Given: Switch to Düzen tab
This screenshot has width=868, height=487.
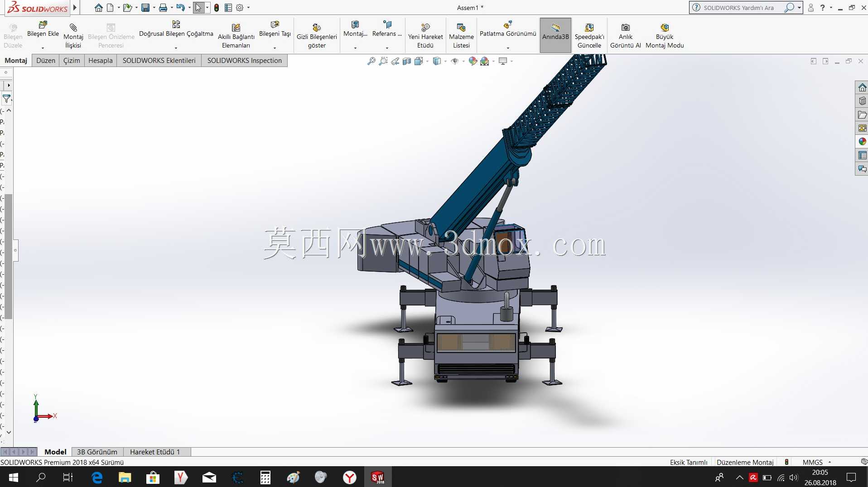Looking at the screenshot, I should coord(46,61).
